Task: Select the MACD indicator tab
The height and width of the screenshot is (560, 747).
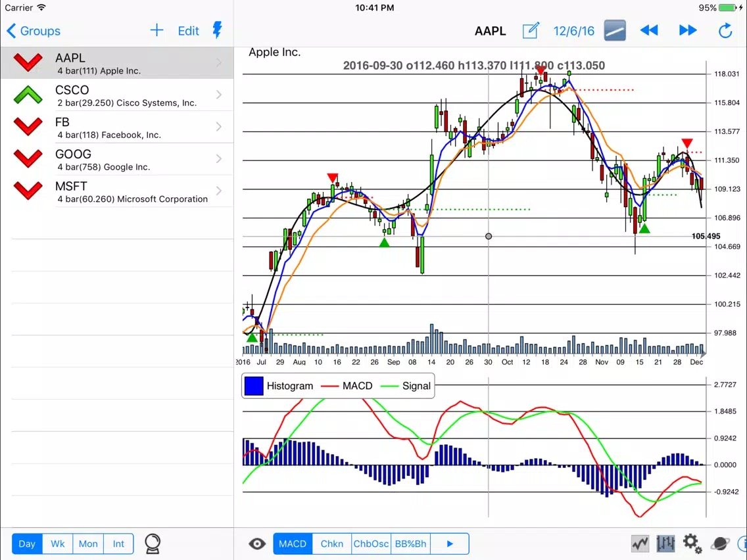Action: tap(293, 544)
